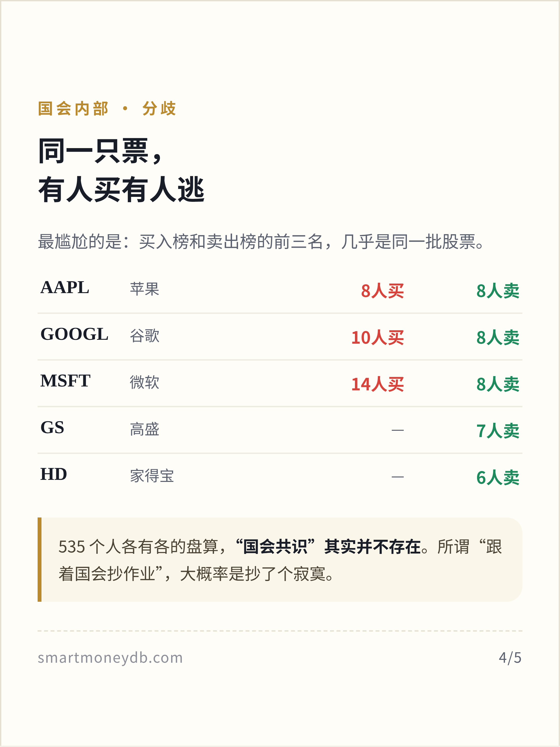This screenshot has height=747, width=560.
Task: Click the gold accent bar of callout
Action: pyautogui.click(x=39, y=559)
